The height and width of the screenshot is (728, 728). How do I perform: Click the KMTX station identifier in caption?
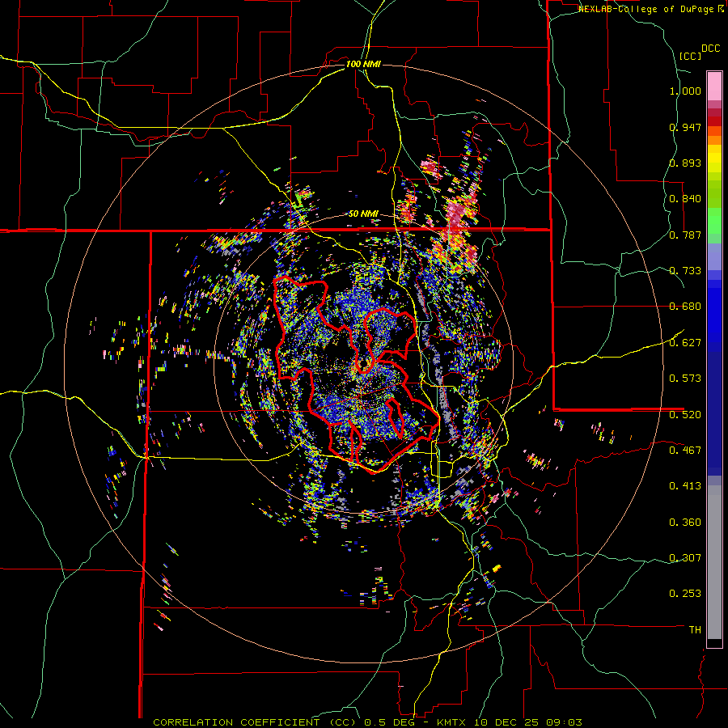450,722
